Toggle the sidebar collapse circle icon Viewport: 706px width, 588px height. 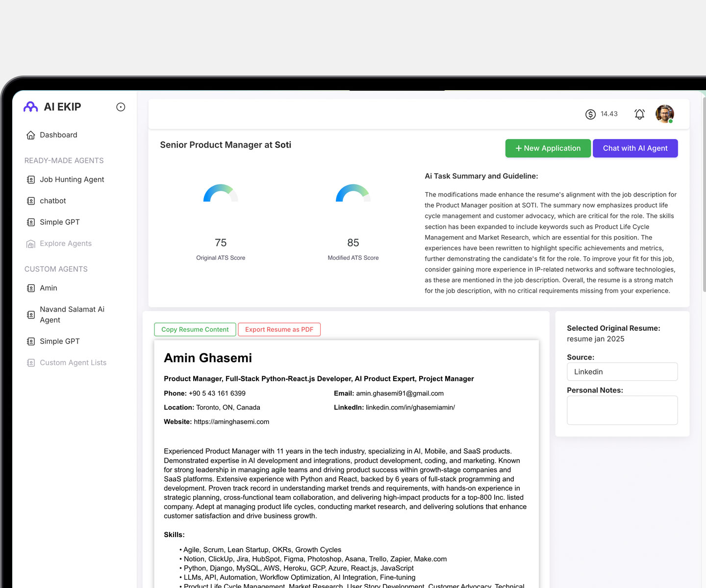coord(121,107)
